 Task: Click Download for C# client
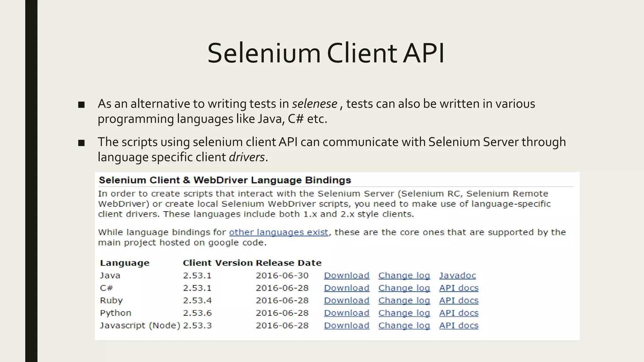click(347, 288)
